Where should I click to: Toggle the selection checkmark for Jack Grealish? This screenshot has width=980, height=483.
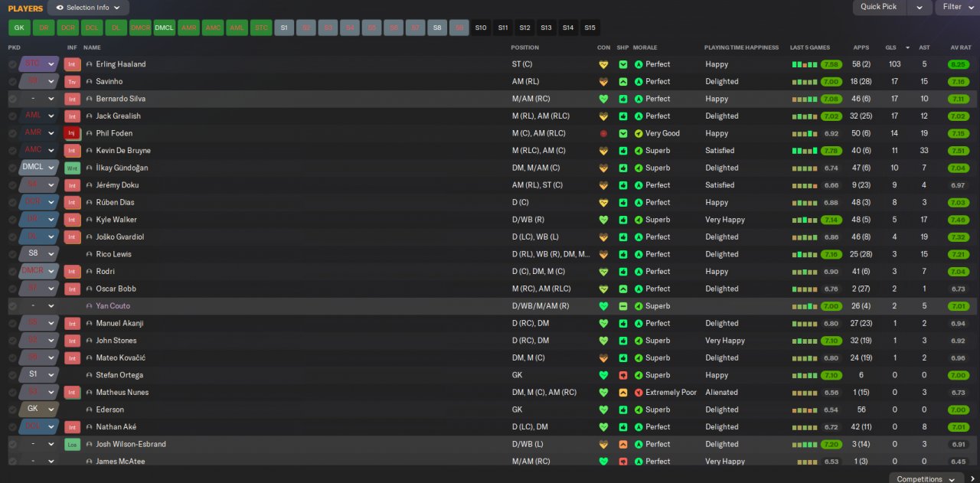coord(12,116)
